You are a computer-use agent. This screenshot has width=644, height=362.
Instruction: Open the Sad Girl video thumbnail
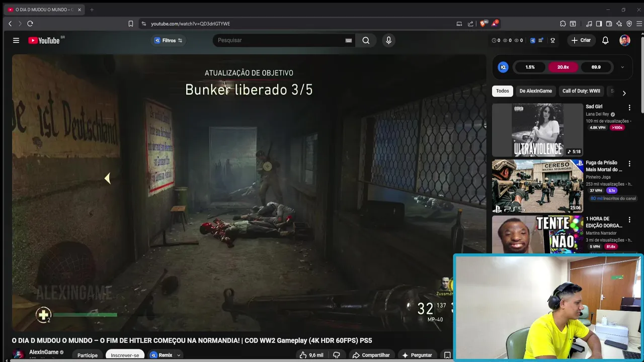click(x=537, y=130)
